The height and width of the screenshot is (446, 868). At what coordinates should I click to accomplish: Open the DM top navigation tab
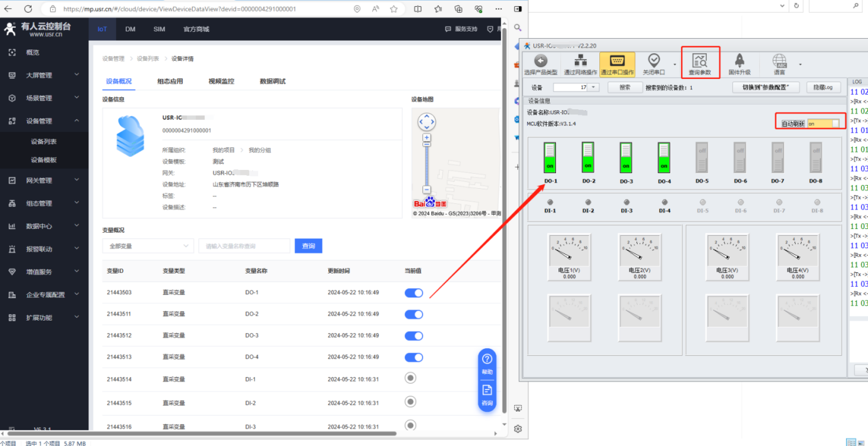click(130, 29)
